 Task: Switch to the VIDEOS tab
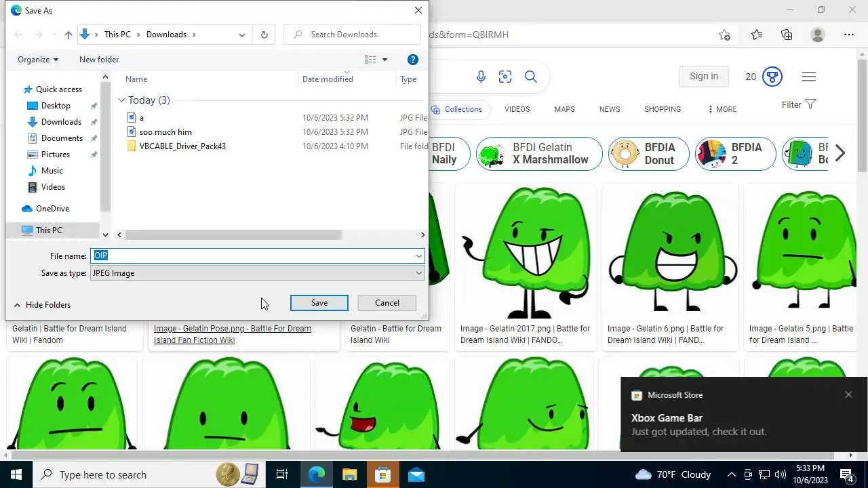coord(517,109)
